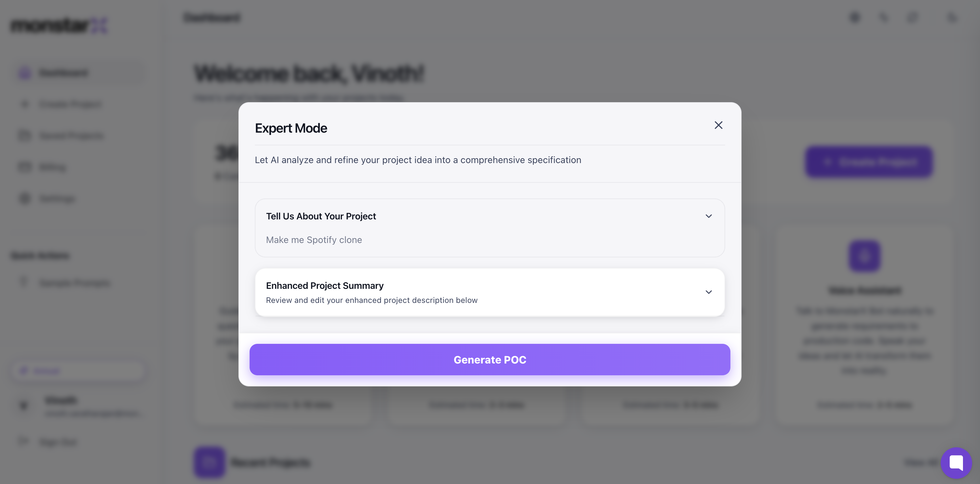Collapse the Tell Us About Your Project section

tap(708, 216)
